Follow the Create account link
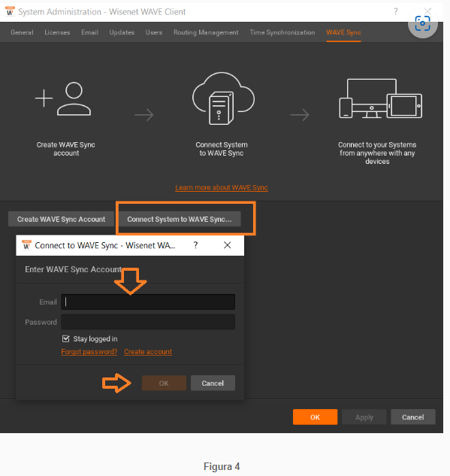 tap(148, 351)
